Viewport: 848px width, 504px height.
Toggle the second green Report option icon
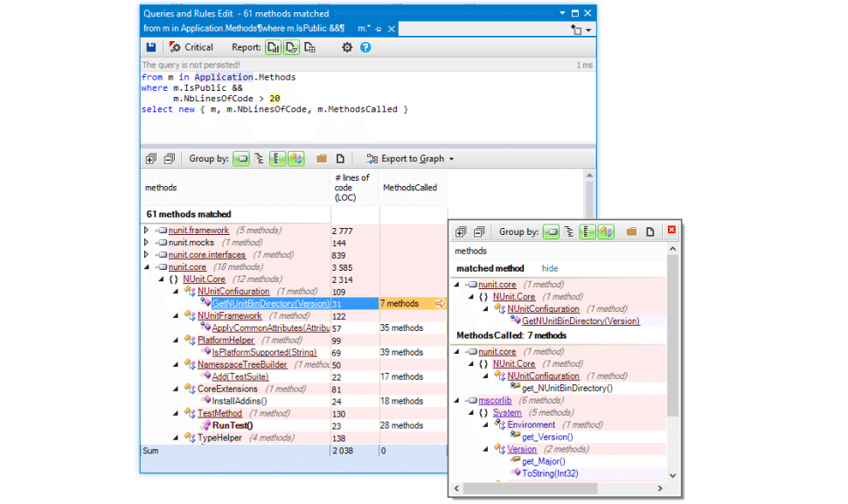coord(291,47)
